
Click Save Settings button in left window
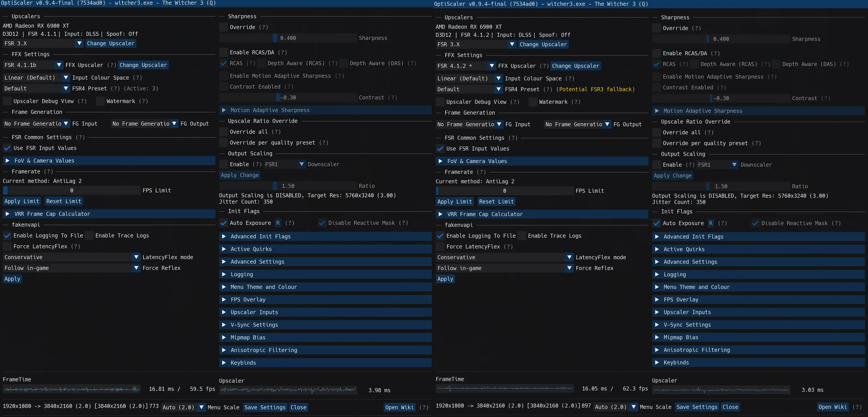(x=265, y=407)
